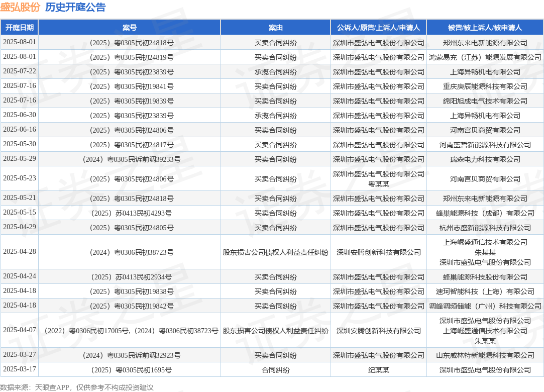This screenshot has width=544, height=392.
Task: Click defendant 绵阳旭成电气技术有限公司
Action: click(485, 101)
